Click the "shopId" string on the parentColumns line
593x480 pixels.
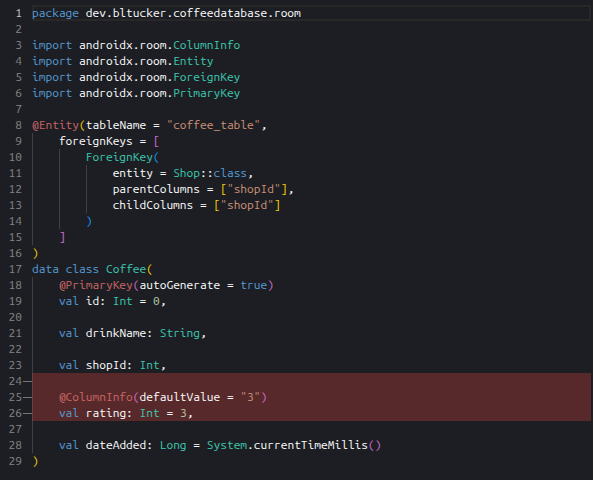(254, 189)
